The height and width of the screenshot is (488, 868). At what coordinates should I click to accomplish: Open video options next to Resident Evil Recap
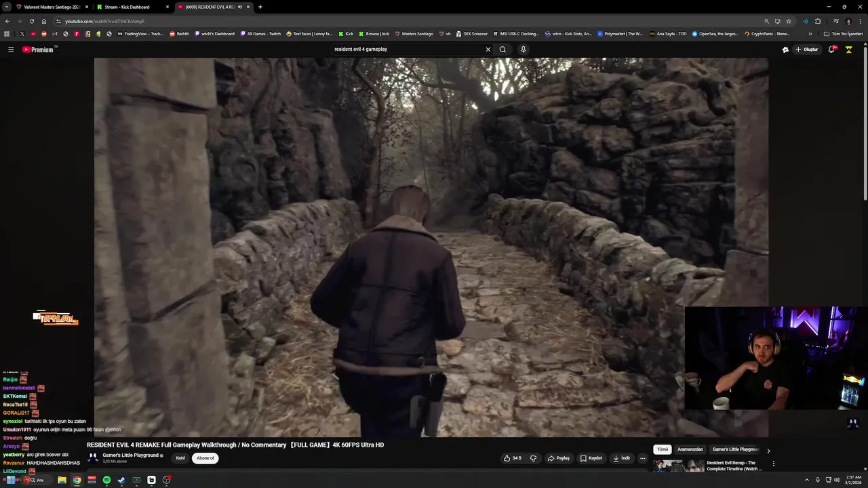pyautogui.click(x=773, y=464)
